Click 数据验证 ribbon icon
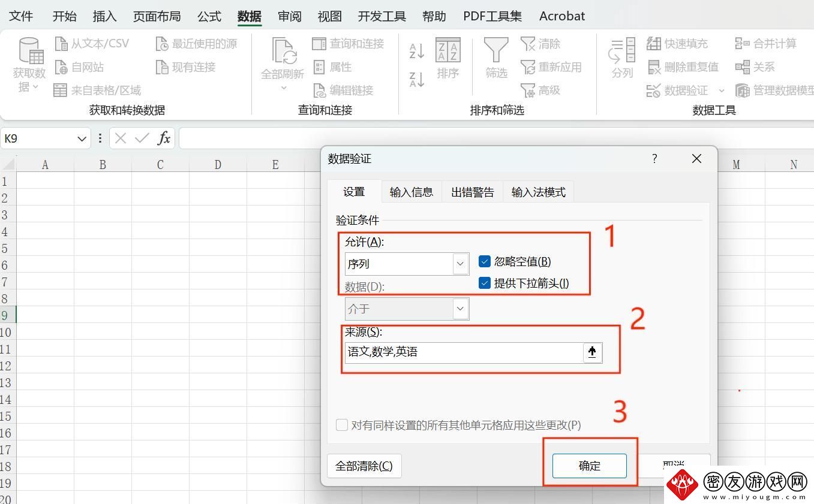 pyautogui.click(x=653, y=90)
